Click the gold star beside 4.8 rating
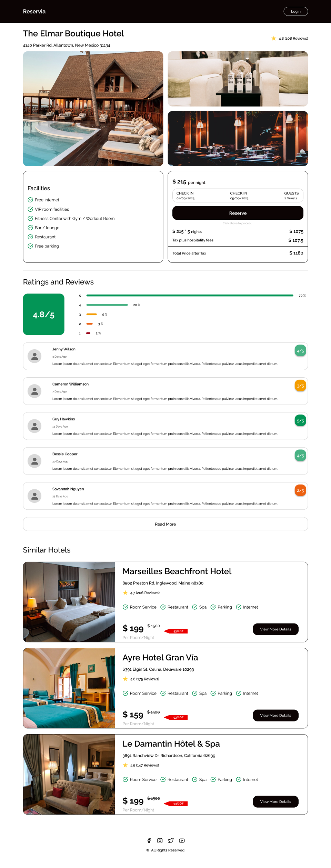This screenshot has height=868, width=331. point(274,38)
